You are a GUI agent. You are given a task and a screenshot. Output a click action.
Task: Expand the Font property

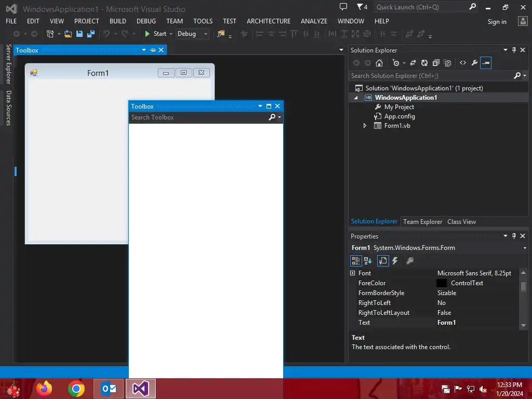353,273
